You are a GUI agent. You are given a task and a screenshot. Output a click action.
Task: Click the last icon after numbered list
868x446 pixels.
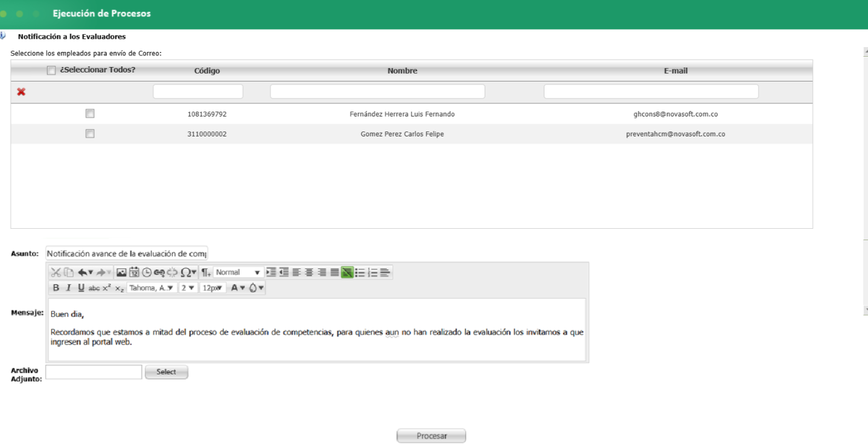coord(386,272)
